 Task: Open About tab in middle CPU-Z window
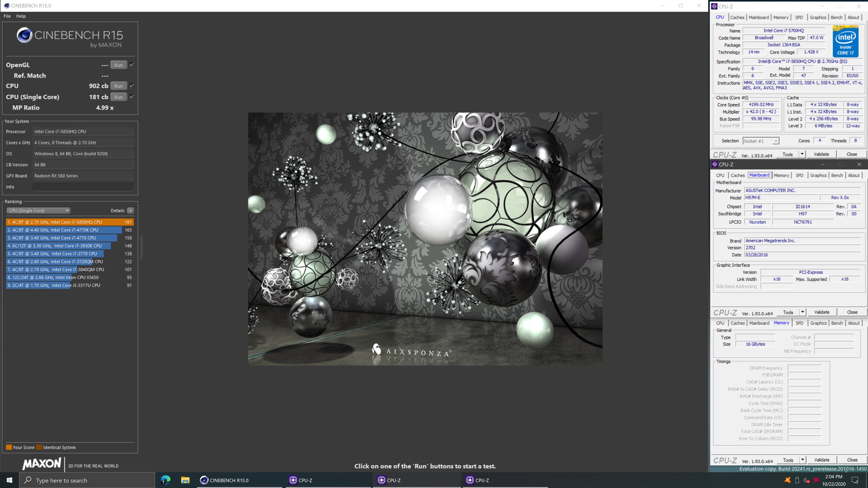854,176
